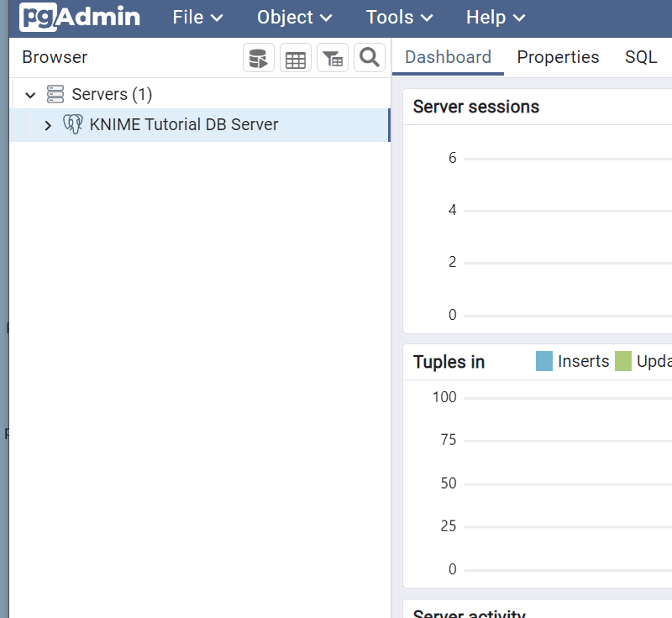
Task: Click the 25 axis label in Tuples in
Action: pyautogui.click(x=449, y=526)
